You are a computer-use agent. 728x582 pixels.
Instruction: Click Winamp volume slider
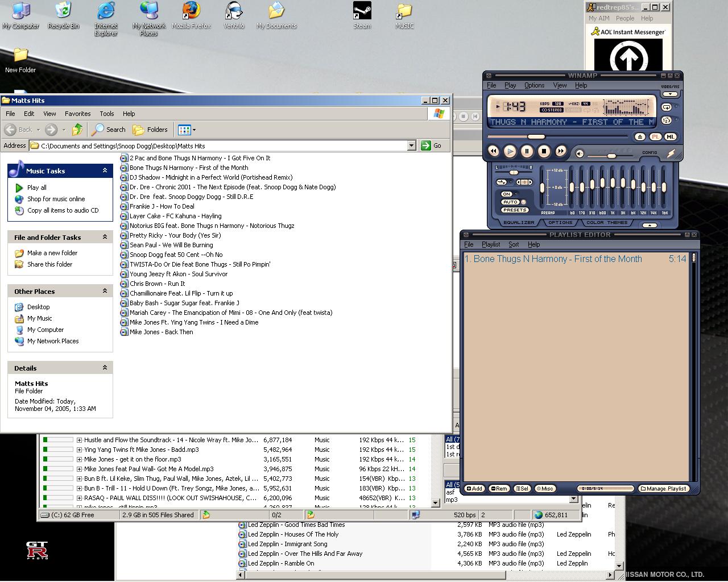pos(610,156)
